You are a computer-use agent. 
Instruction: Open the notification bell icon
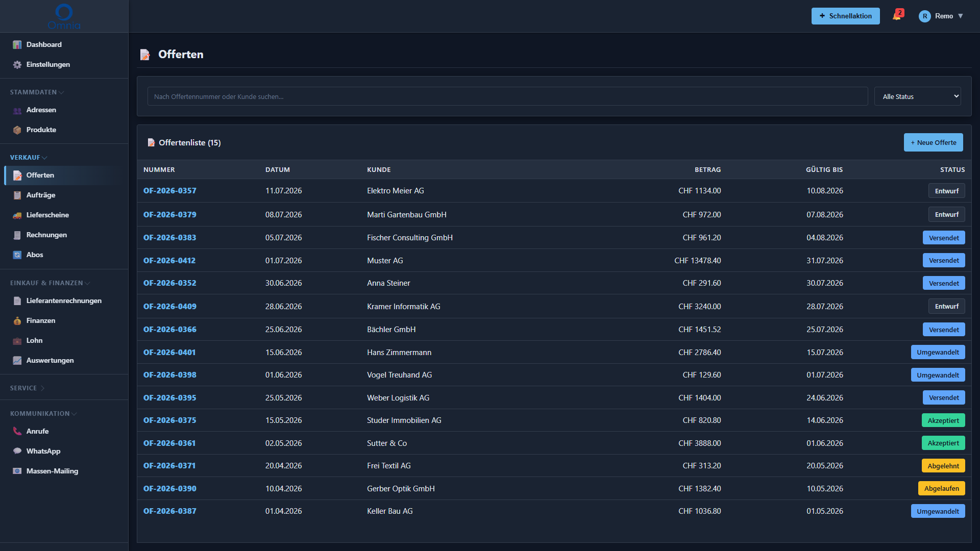[x=897, y=16]
